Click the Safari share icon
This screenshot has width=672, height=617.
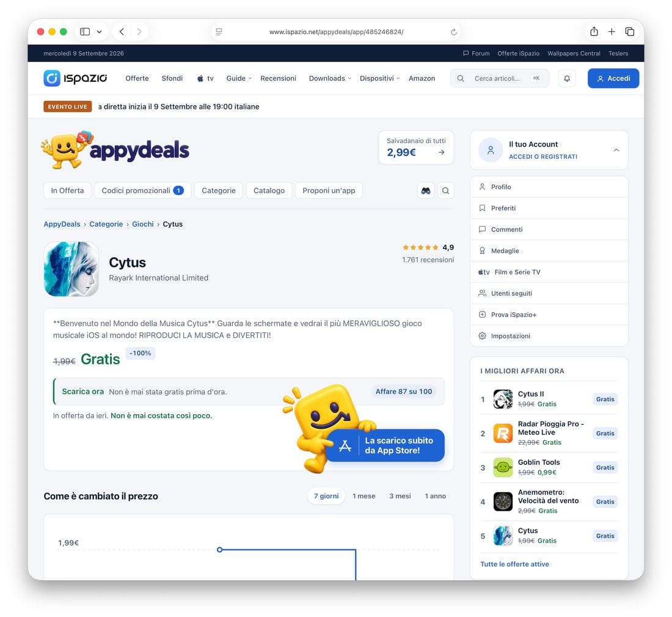point(594,32)
